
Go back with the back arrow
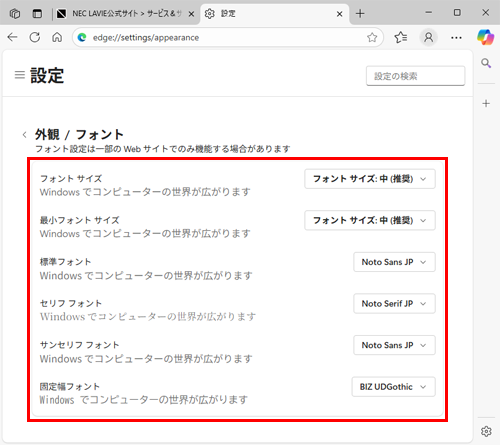click(13, 37)
